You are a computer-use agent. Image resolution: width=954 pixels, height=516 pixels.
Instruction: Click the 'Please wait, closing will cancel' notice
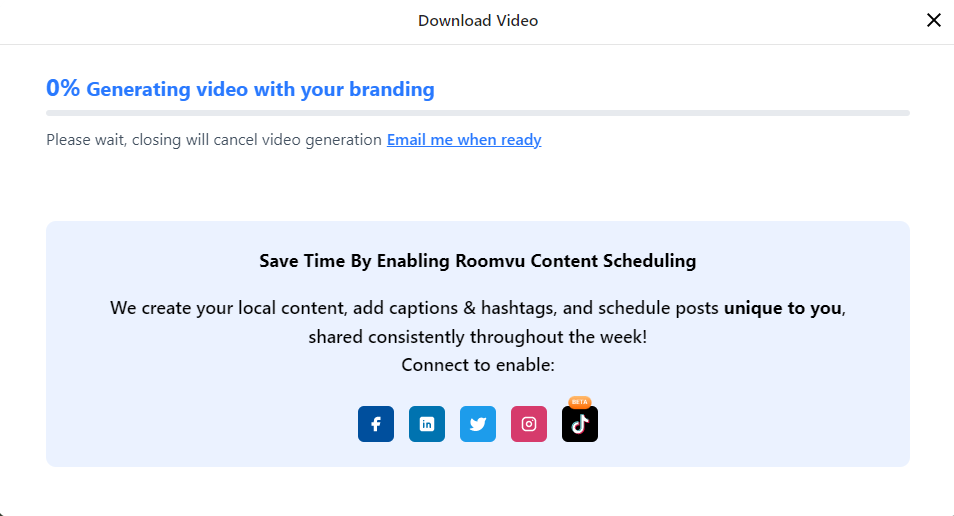214,140
